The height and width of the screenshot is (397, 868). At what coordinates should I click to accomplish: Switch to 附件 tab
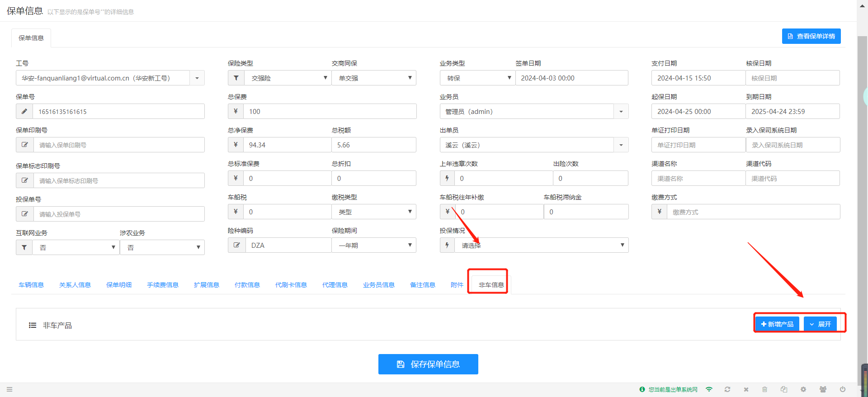457,285
